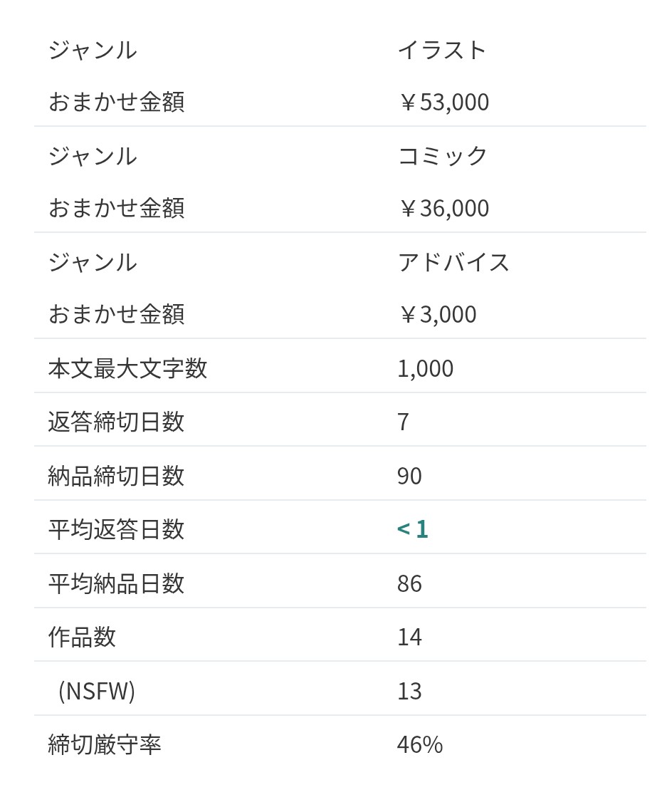
Task: Click the 平均納品日数 label
Action: tap(116, 583)
